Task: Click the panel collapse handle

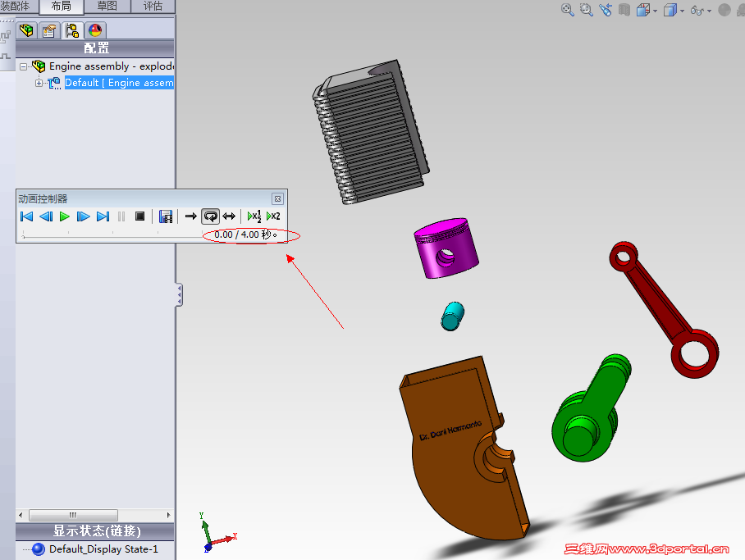Action: pos(179,294)
